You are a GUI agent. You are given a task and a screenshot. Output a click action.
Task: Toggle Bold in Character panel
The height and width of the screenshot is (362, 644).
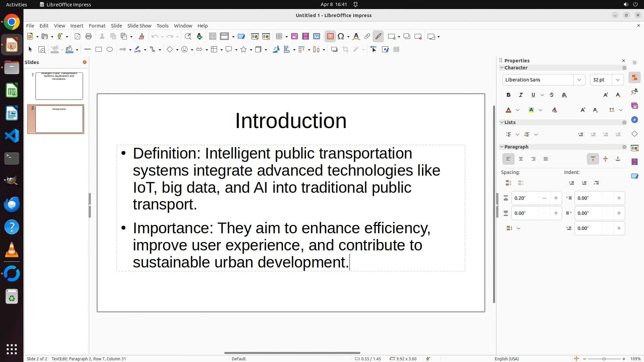click(x=508, y=95)
